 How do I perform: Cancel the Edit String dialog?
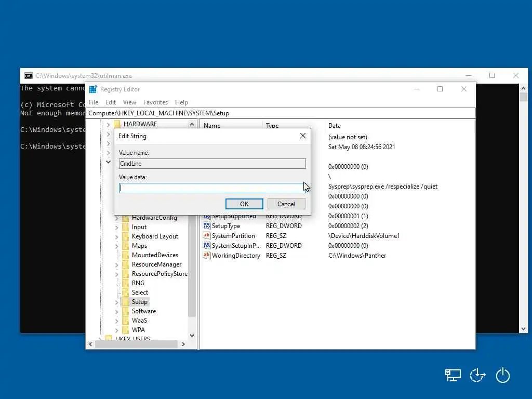coord(286,204)
